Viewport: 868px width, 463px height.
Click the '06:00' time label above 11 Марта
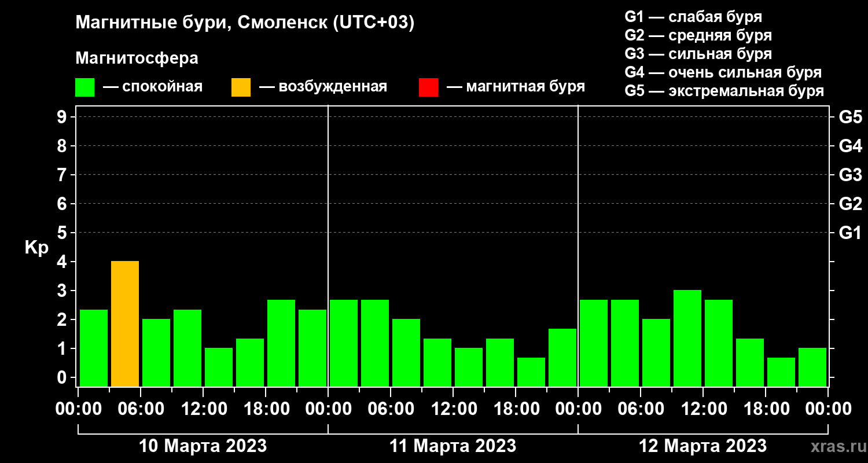[x=391, y=409]
